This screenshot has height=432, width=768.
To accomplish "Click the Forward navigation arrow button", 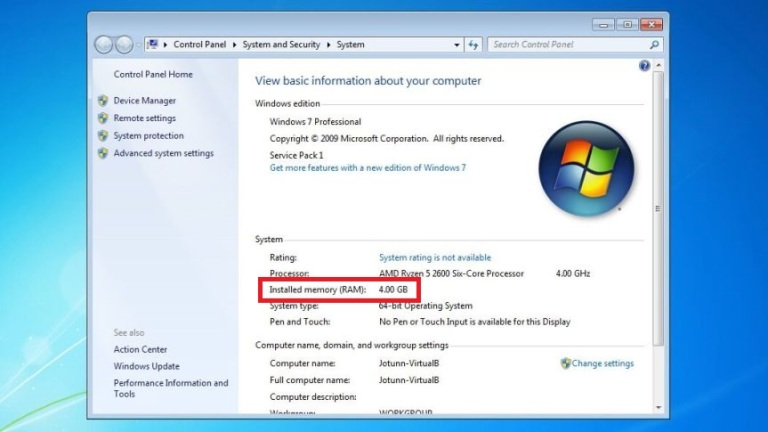I will 124,45.
